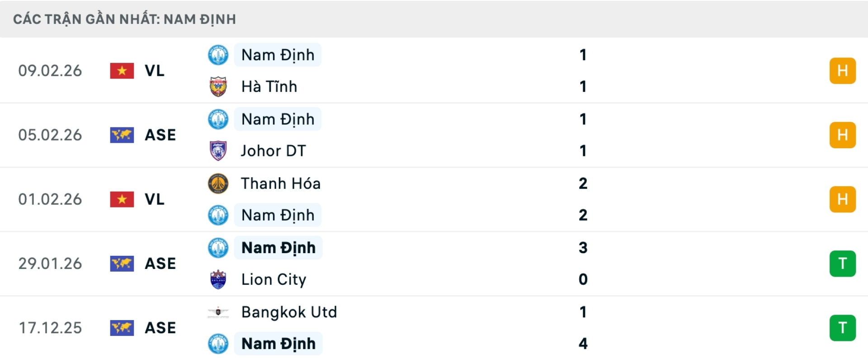The image size is (868, 358).
Task: Open the Thanh Hóa team name link
Action: point(281,184)
